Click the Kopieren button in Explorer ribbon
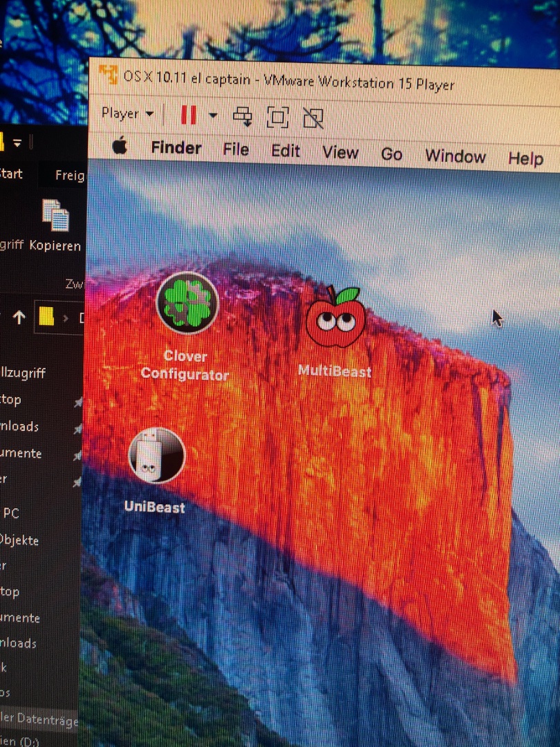 tap(55, 225)
